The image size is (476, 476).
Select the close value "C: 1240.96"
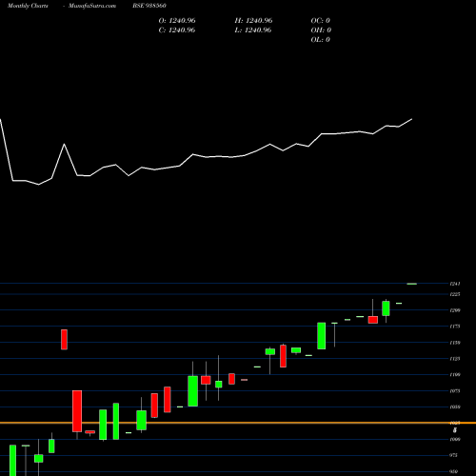177,30
